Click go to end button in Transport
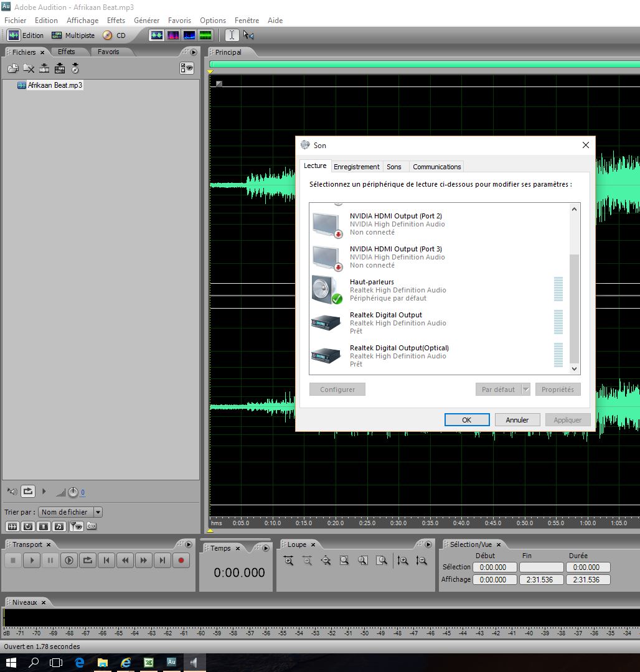Screen dimensions: 640x672 [162, 560]
